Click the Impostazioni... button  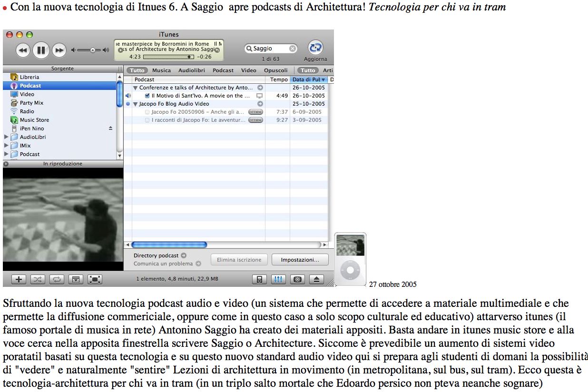[300, 260]
